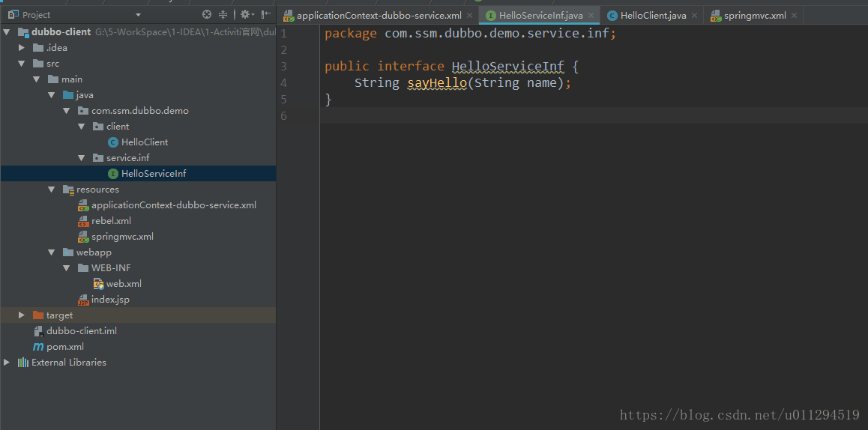Switch to springmvc.xml tab
868x430 pixels.
point(755,16)
